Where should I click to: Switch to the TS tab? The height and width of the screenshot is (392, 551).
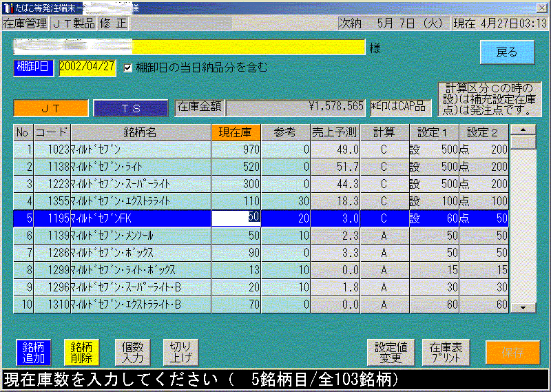(x=131, y=108)
